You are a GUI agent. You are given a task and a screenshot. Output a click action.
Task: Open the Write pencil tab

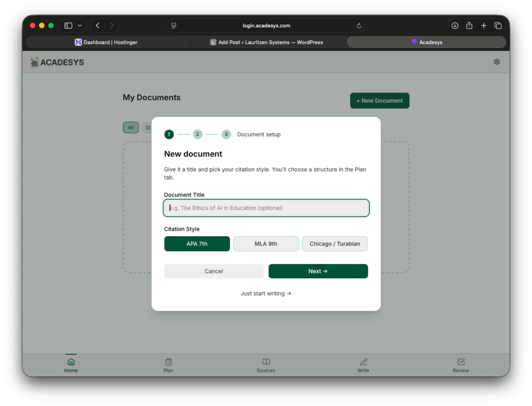(x=363, y=366)
